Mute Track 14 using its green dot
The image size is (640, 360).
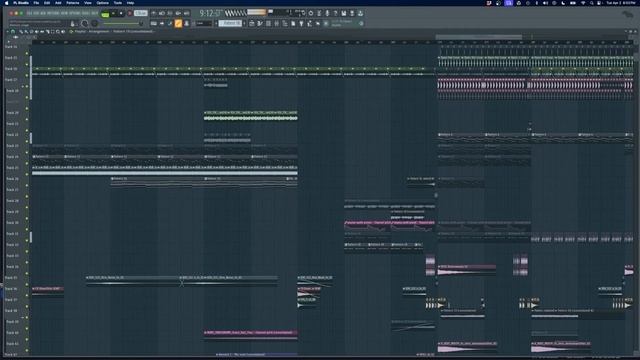tap(27, 53)
